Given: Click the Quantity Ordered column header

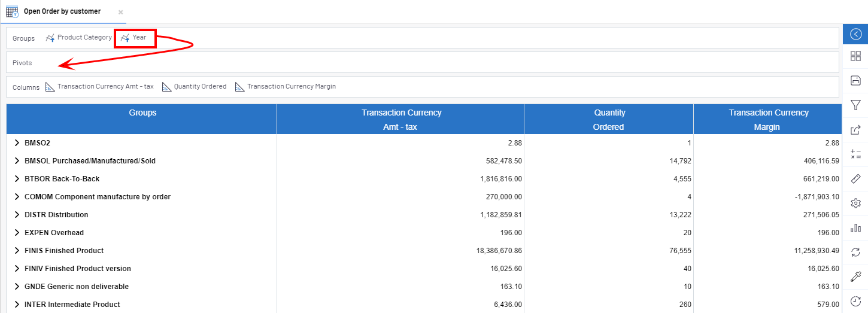Looking at the screenshot, I should (609, 119).
